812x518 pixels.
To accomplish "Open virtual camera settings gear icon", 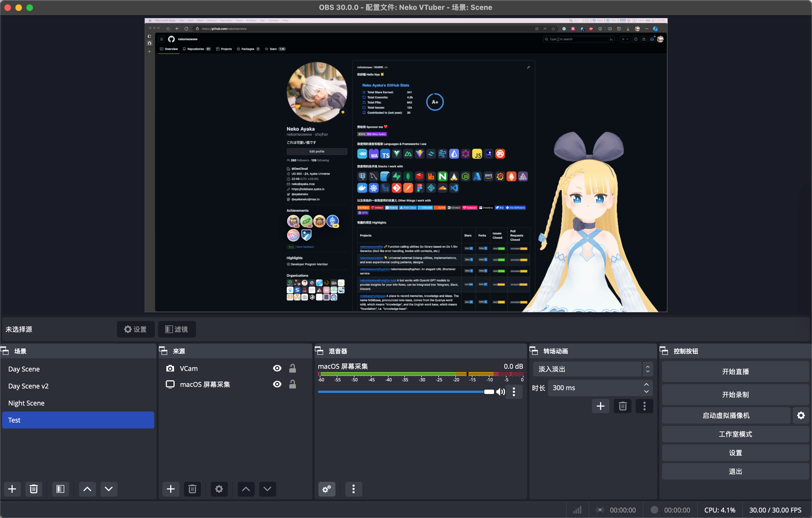I will [x=801, y=416].
